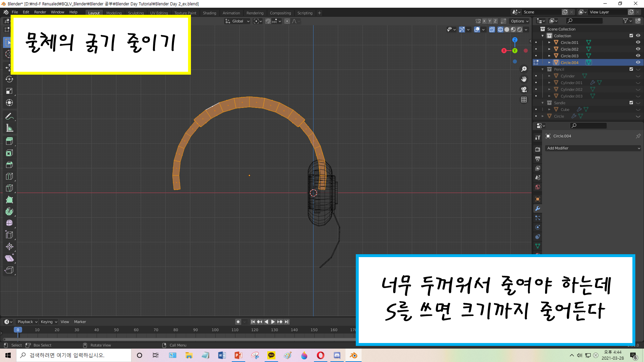The image size is (644, 362).
Task: Expand the Circle.002 tree item
Action: 549,49
